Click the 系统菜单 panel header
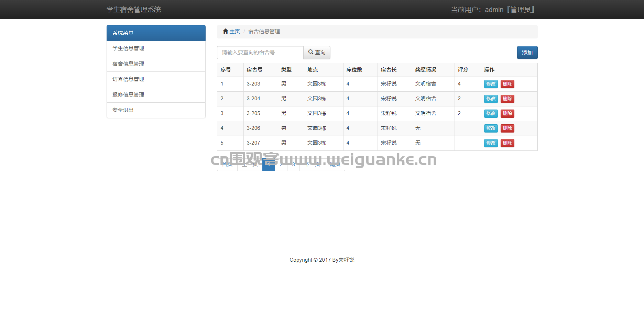The width and height of the screenshot is (644, 330). [156, 33]
